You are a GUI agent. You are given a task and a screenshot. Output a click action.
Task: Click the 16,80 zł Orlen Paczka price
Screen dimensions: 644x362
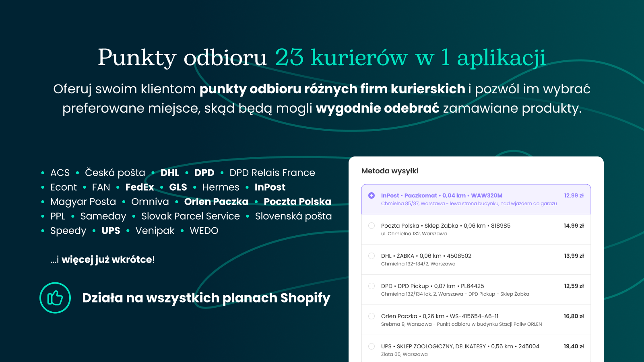coord(574,316)
